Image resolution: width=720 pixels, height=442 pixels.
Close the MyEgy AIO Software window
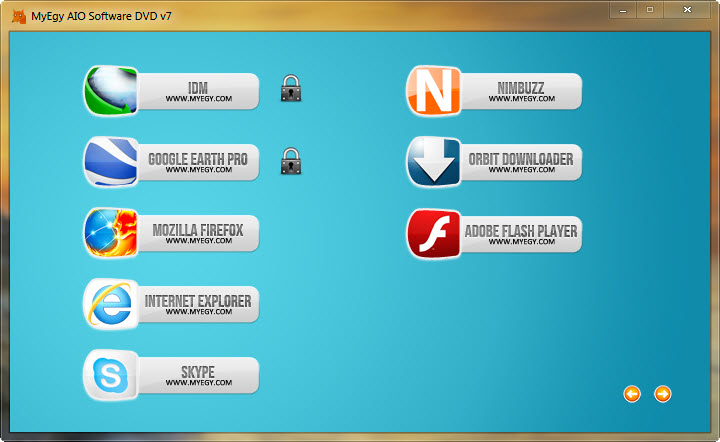coord(687,10)
